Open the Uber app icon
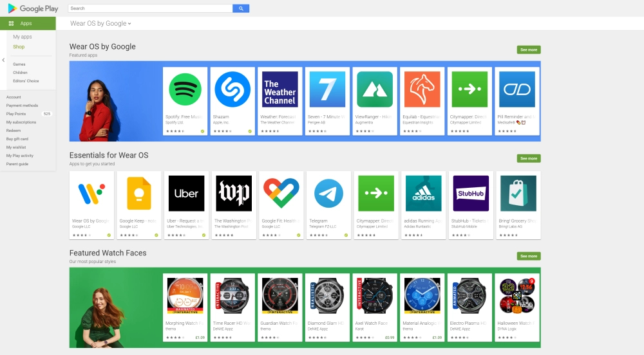The height and width of the screenshot is (355, 644). coord(187,194)
